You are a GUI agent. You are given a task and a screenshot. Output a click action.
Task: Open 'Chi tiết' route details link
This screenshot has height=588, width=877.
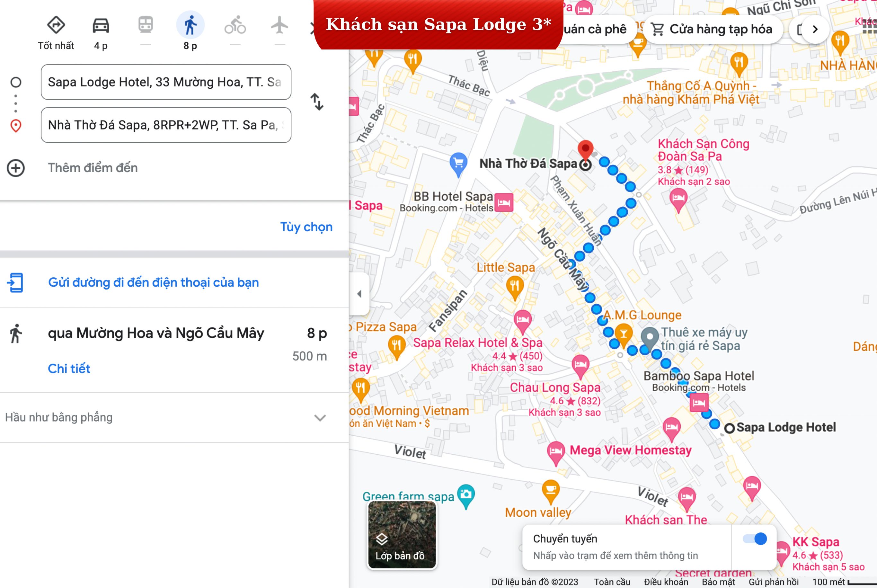tap(69, 369)
